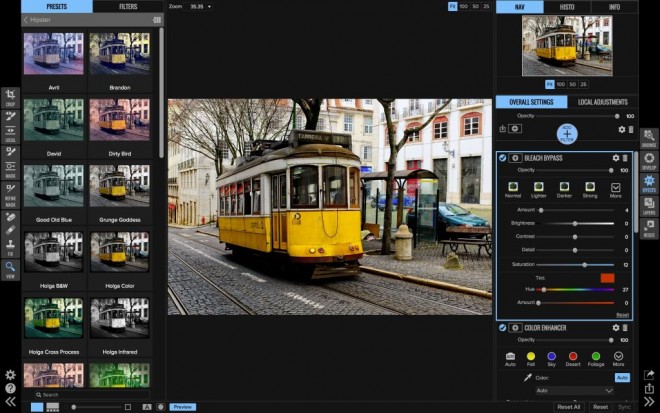The width and height of the screenshot is (660, 413).
Task: Open Bleach Bypass filter settings gear
Action: pos(616,158)
